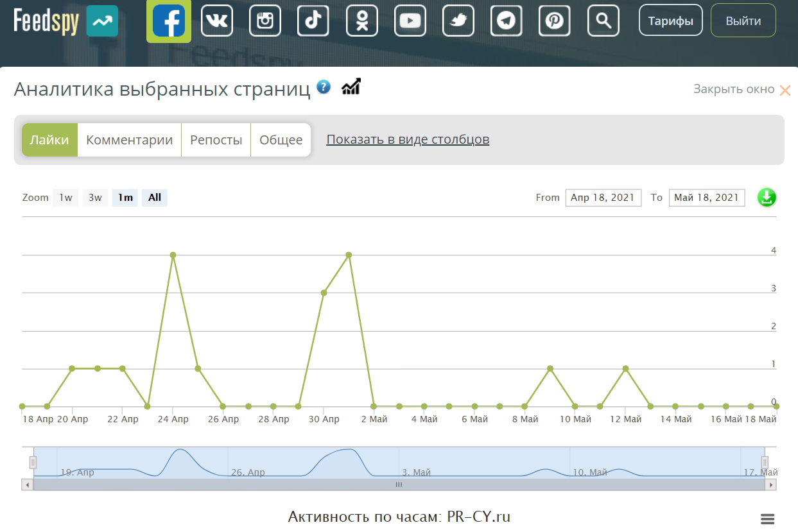Select the Instagram icon
This screenshot has width=798, height=532.
pyautogui.click(x=265, y=20)
